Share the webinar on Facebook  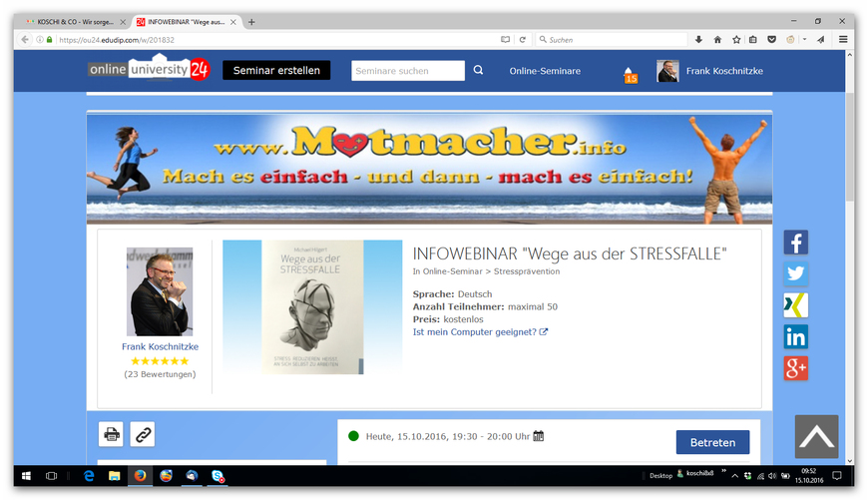click(x=795, y=242)
